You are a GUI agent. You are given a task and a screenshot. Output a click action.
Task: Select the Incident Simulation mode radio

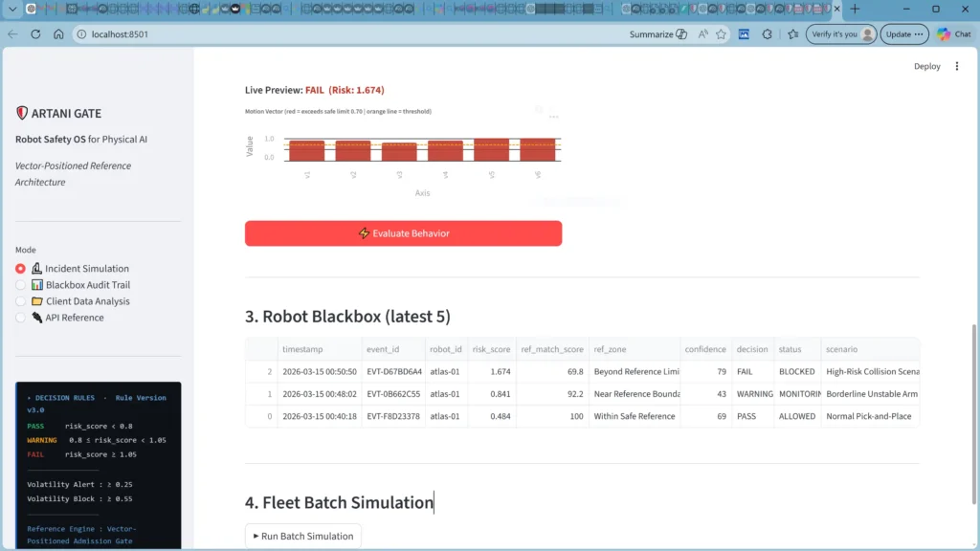(x=21, y=269)
